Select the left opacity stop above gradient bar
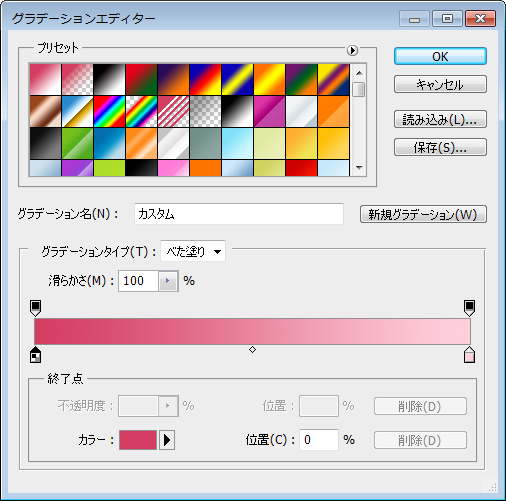Screen dimensions: 506x501 (35, 308)
